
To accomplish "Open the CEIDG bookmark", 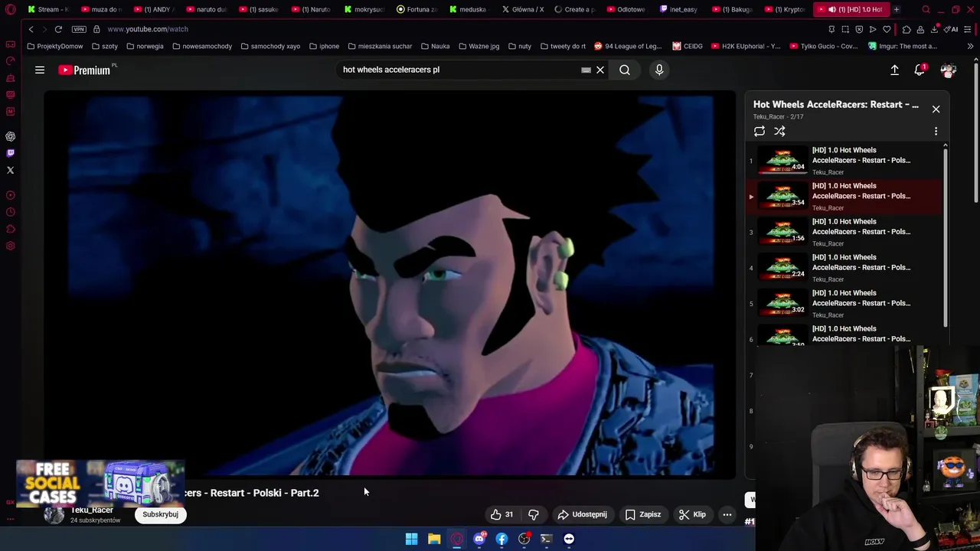I will (x=688, y=46).
